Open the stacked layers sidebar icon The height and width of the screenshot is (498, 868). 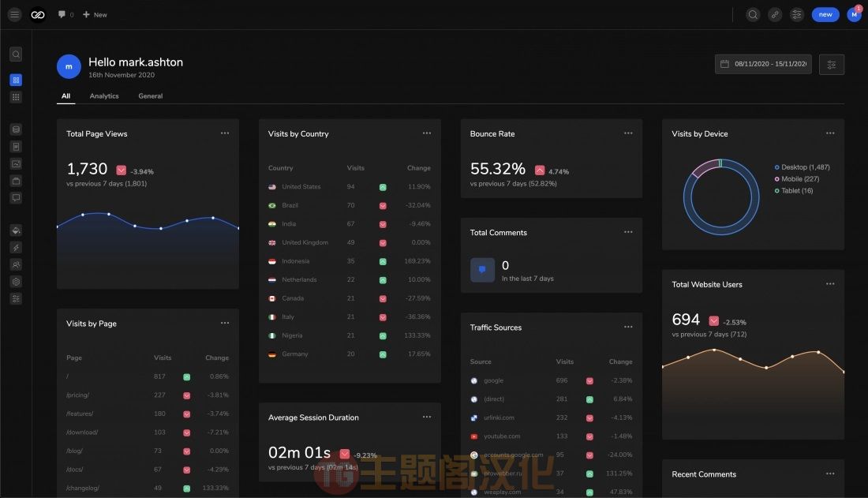click(16, 129)
